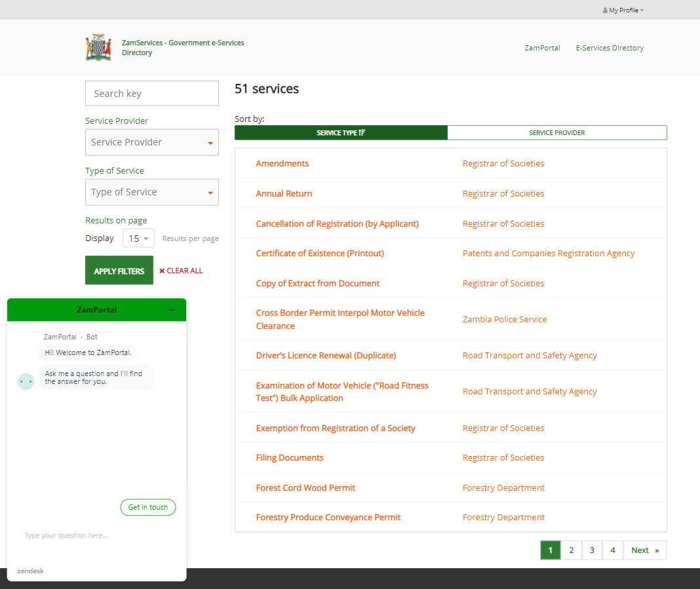The height and width of the screenshot is (589, 700).
Task: Open the ZamPortal navigation link
Action: [542, 48]
